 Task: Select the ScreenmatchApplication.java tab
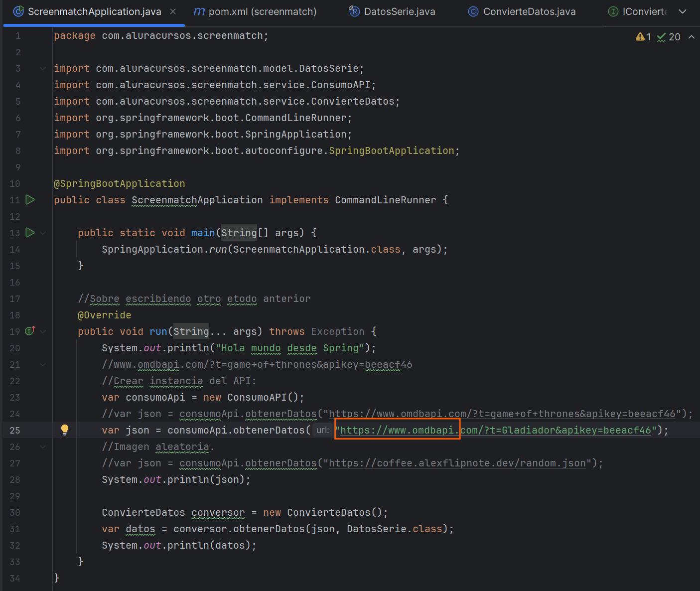pyautogui.click(x=95, y=11)
